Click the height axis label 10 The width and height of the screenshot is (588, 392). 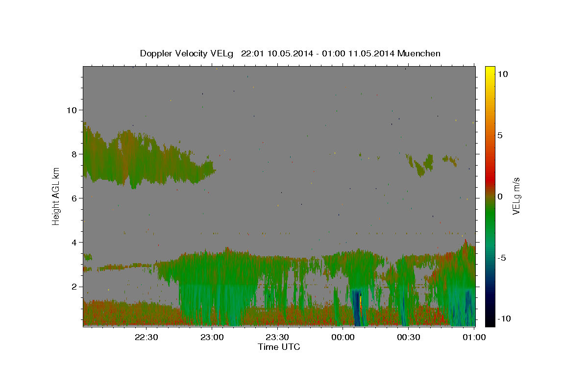point(72,110)
